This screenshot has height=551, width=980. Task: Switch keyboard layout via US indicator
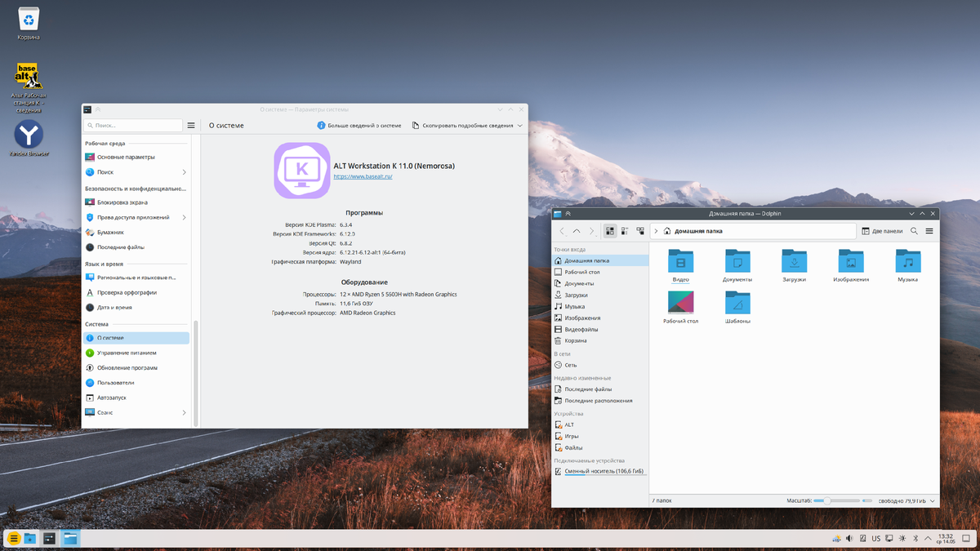(876, 539)
